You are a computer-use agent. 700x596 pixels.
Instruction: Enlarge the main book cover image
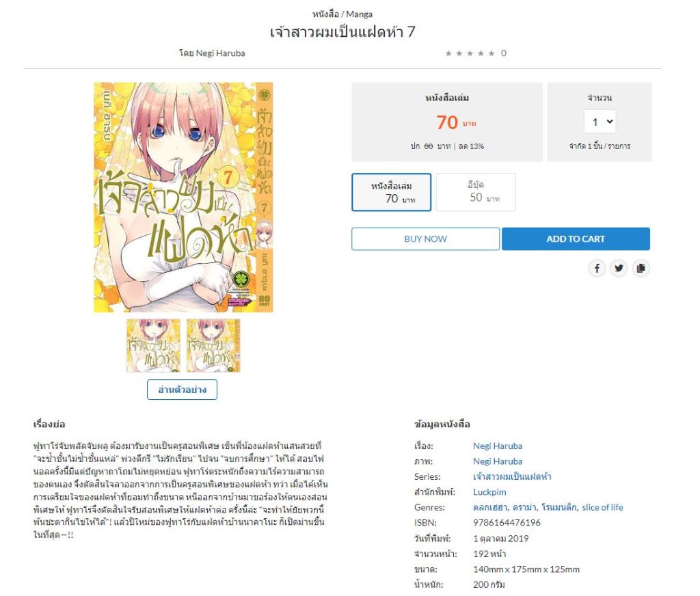click(x=183, y=197)
